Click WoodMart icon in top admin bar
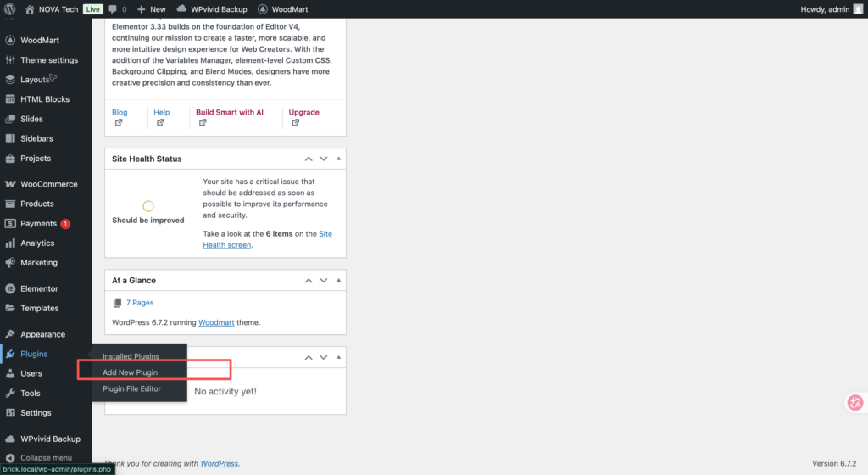 tap(263, 8)
